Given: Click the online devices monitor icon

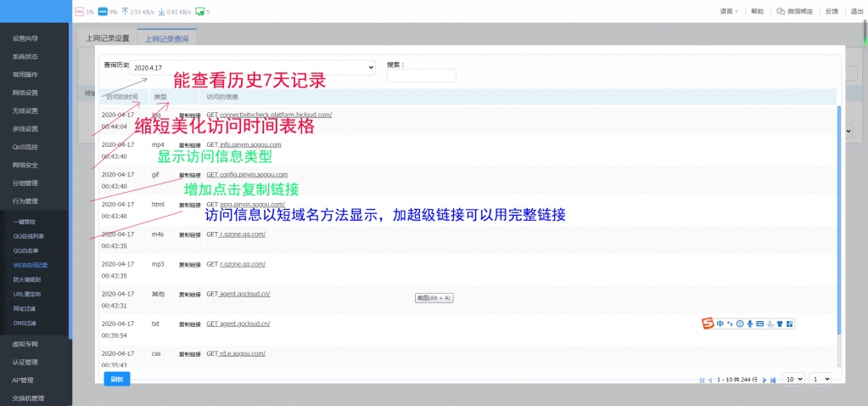Looking at the screenshot, I should point(199,12).
